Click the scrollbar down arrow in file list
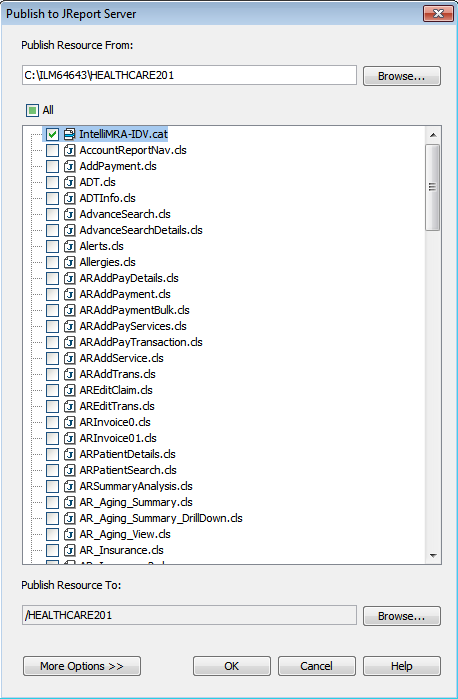 [433, 556]
